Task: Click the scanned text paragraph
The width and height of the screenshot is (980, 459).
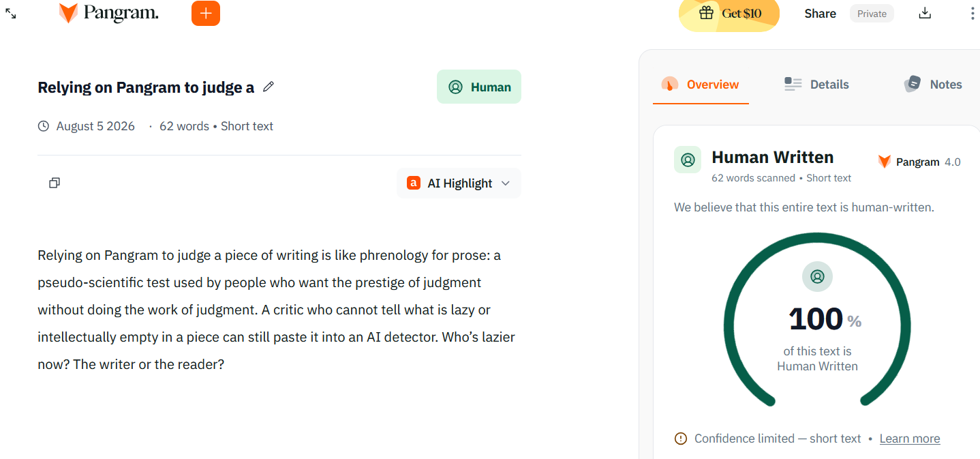Action: pos(276,310)
